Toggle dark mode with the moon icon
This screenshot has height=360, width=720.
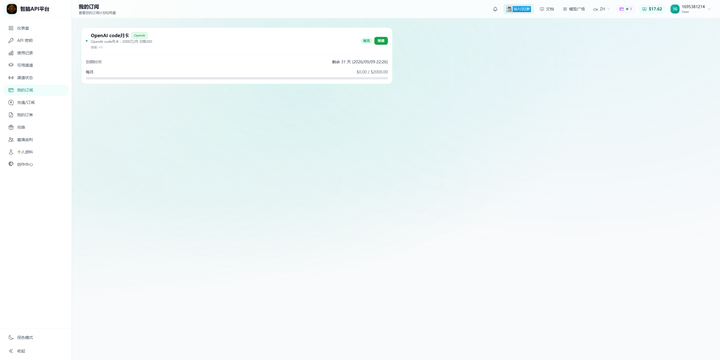[x=11, y=338]
